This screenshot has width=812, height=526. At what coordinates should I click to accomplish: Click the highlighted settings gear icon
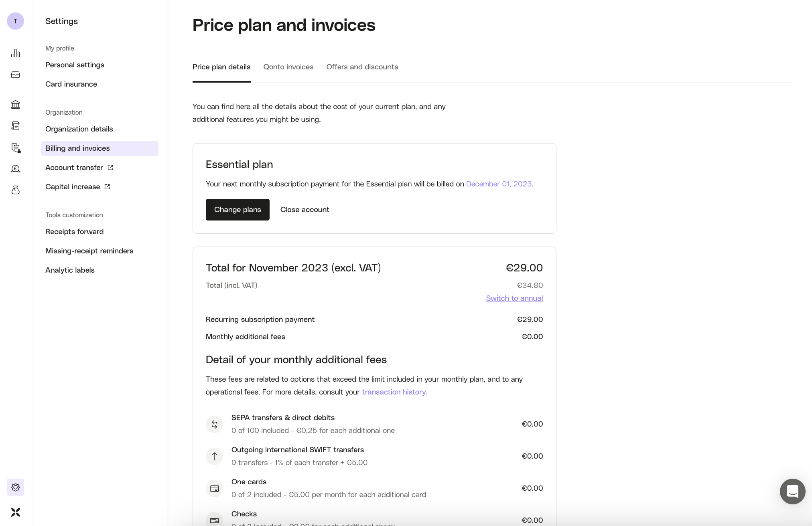[15, 487]
